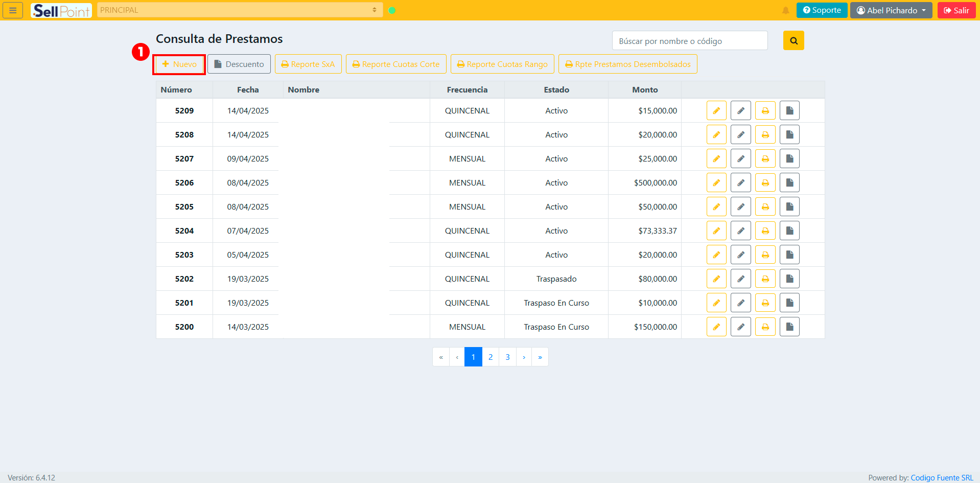Click printer icon for loan 5202
Image resolution: width=980 pixels, height=483 pixels.
tap(765, 279)
